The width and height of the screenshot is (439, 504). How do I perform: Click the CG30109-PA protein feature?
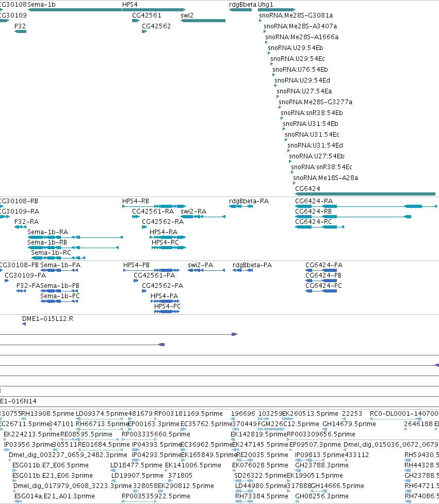click(x=7, y=281)
